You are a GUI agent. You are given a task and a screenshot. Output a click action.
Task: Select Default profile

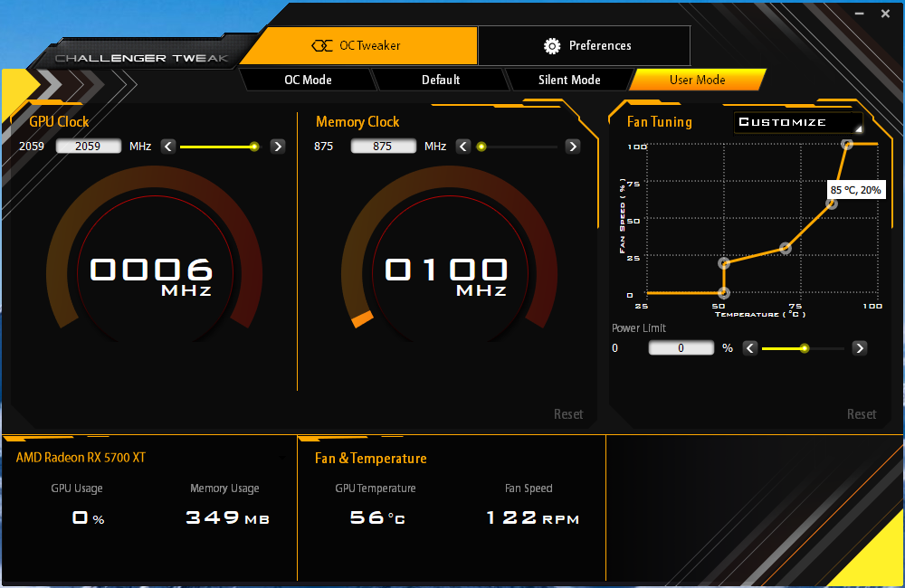(441, 80)
